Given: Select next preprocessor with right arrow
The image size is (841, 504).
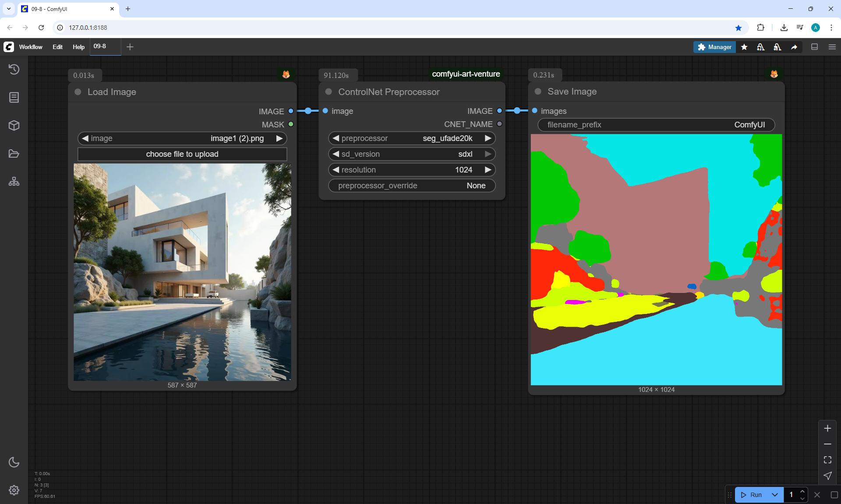Looking at the screenshot, I should pyautogui.click(x=488, y=138).
